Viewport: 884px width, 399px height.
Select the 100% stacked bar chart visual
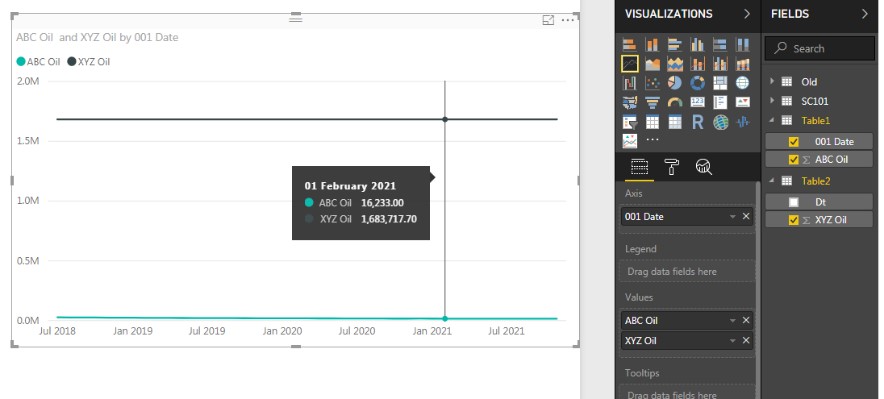click(x=720, y=45)
